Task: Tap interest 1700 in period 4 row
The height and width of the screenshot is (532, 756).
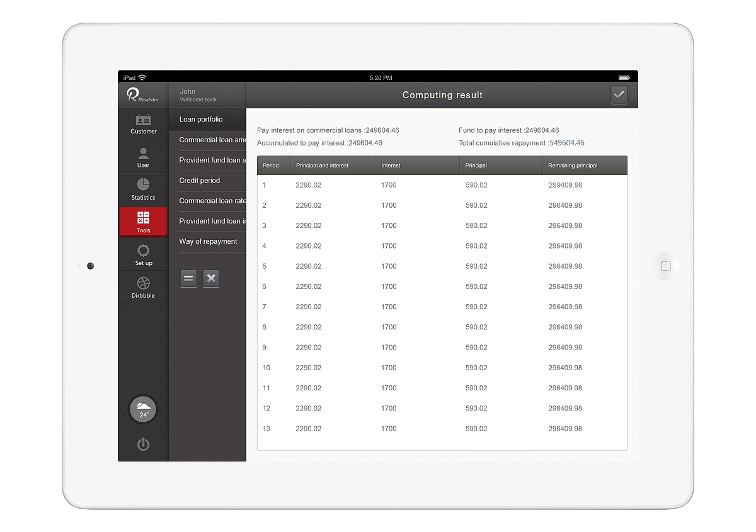Action: 389,246
